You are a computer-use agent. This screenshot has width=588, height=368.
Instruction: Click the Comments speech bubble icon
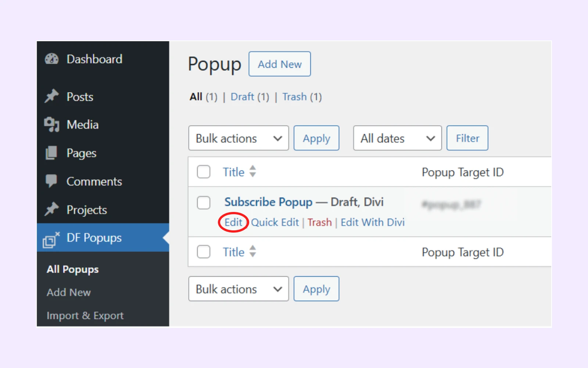[52, 181]
